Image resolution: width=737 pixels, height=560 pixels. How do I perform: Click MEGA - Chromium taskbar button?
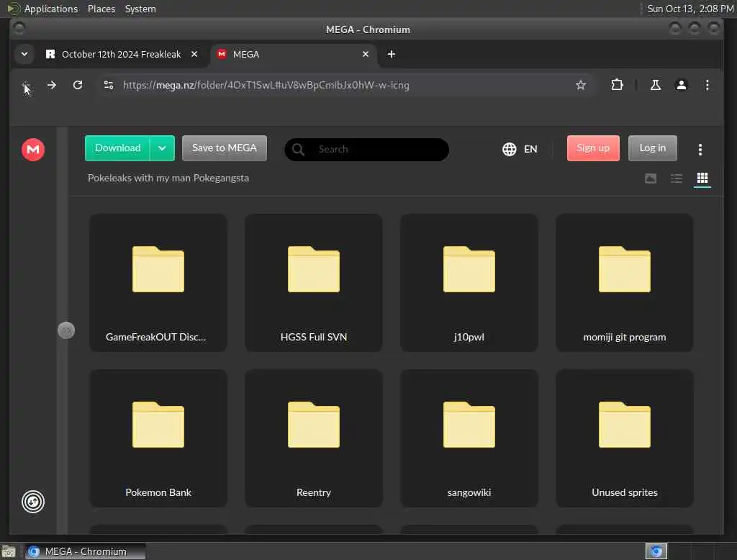[x=85, y=551]
